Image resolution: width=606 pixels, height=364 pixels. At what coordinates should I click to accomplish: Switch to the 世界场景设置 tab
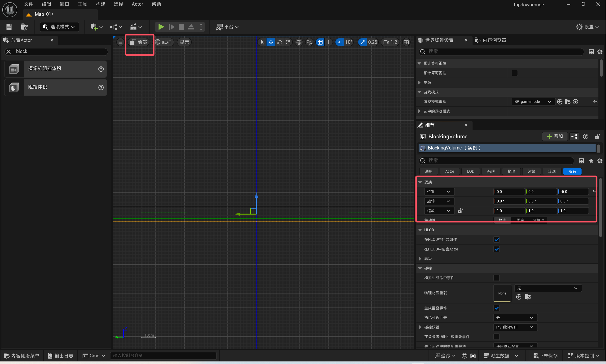pos(439,40)
